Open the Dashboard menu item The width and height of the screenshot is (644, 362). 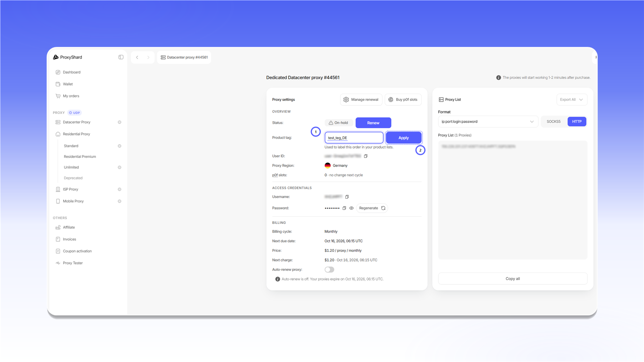coord(71,72)
